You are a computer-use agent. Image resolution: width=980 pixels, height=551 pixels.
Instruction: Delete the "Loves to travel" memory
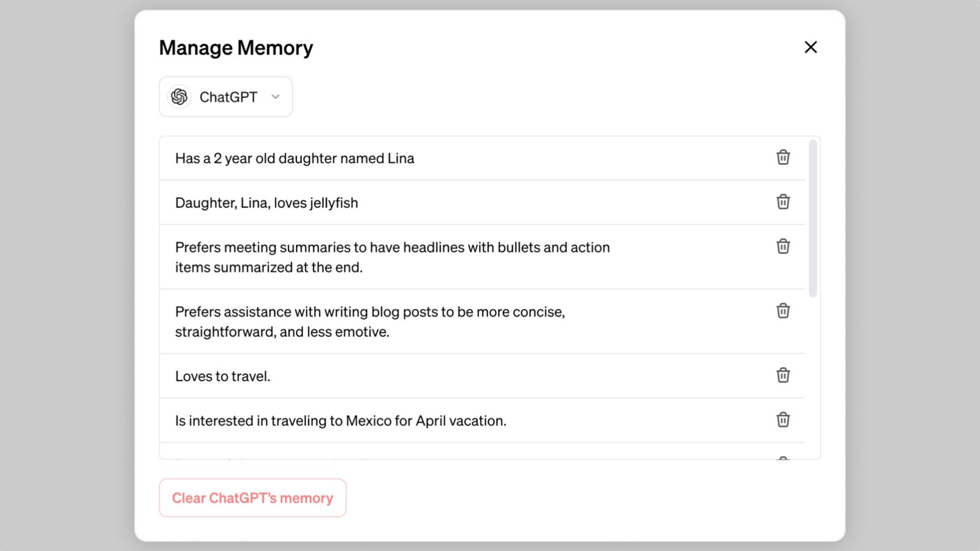point(783,375)
